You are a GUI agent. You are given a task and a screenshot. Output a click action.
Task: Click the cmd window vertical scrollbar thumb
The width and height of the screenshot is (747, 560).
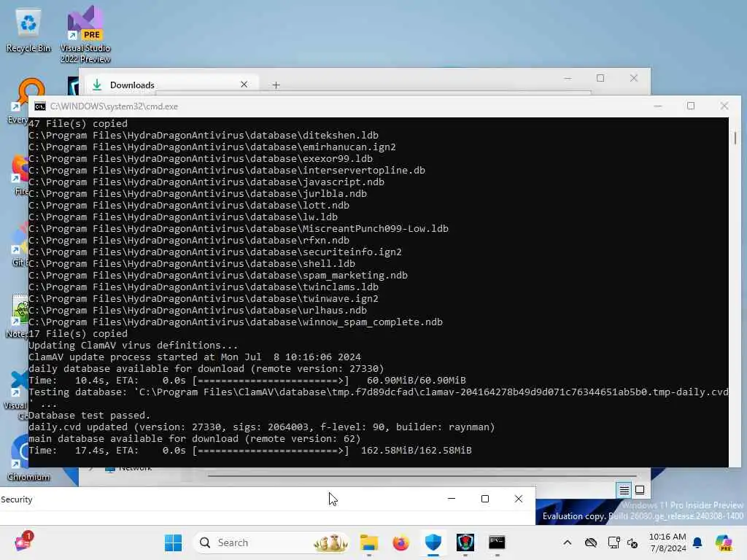coord(735,138)
